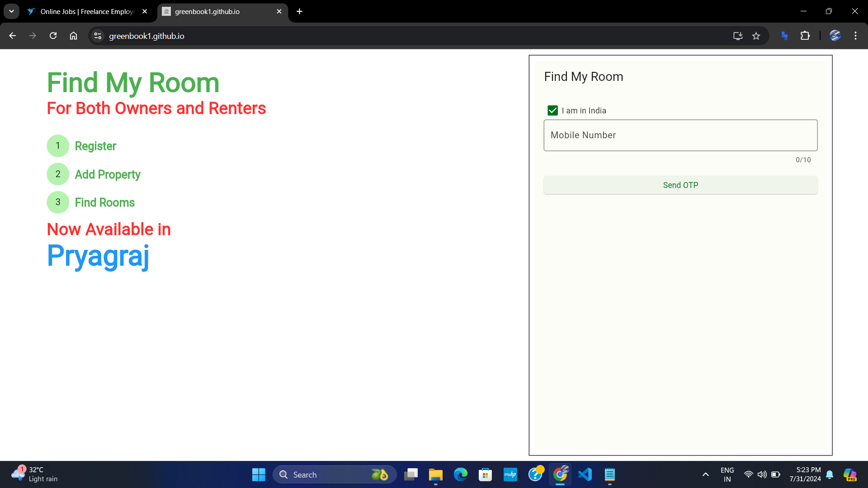Image resolution: width=868 pixels, height=488 pixels.
Task: Click the install app icon in the address bar
Action: 738,36
